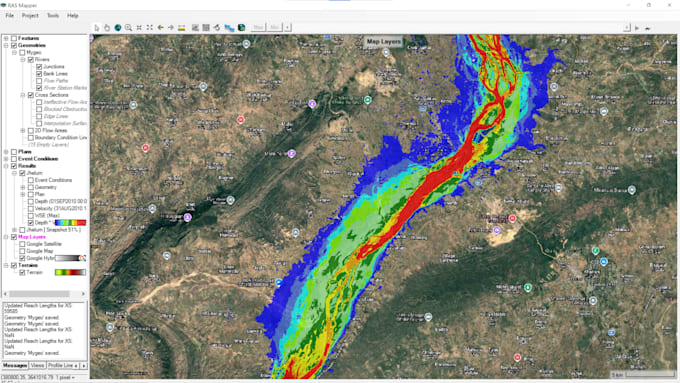Switch to the Profile Lines tab
Screen dimensions: 680x383
60,366
